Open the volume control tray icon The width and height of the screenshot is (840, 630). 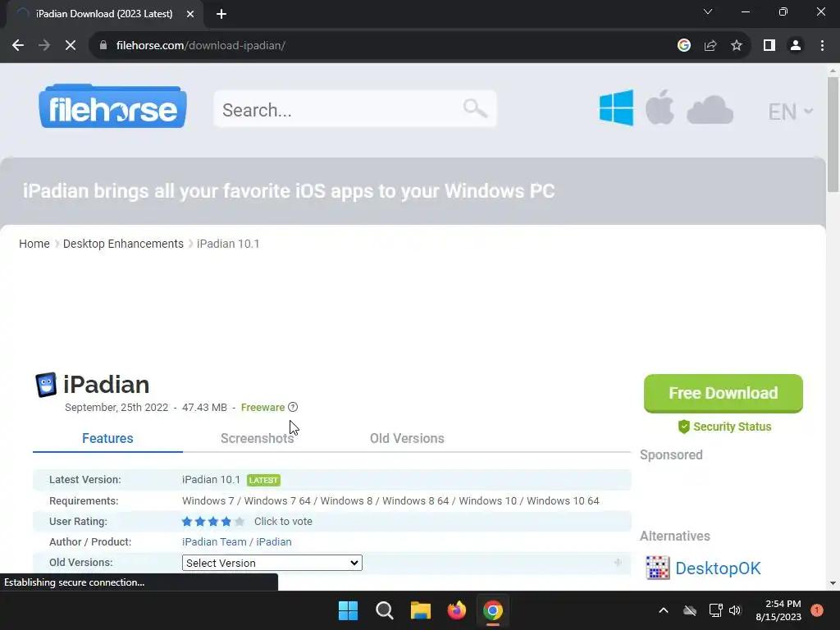(735, 610)
